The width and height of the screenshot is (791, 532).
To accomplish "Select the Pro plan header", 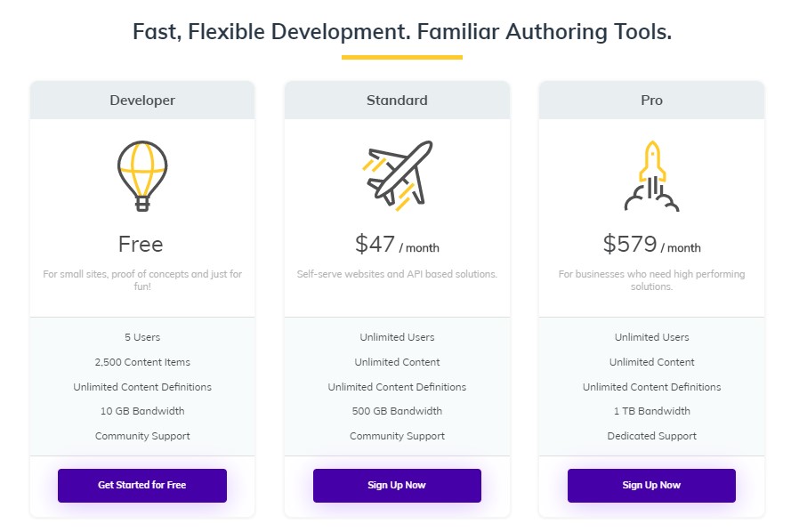I will 651,101.
